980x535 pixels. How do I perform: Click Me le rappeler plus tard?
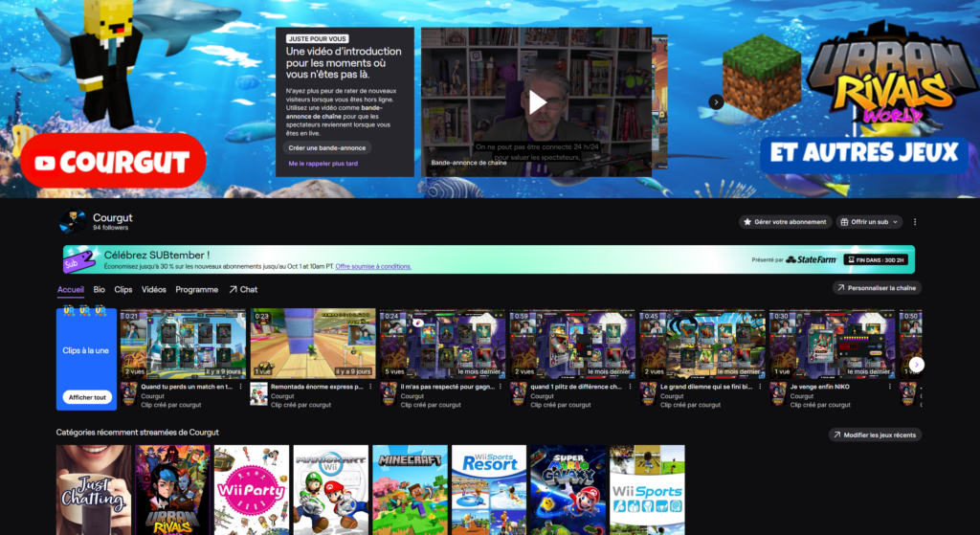pyautogui.click(x=323, y=164)
